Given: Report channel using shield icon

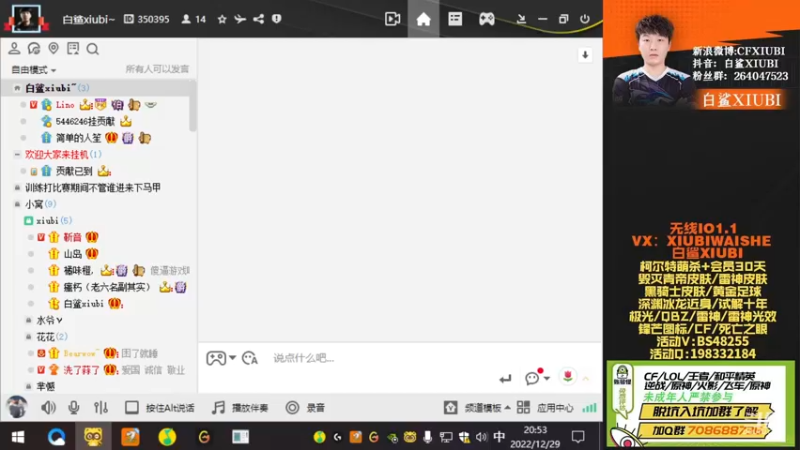Looking at the screenshot, I should (x=277, y=19).
